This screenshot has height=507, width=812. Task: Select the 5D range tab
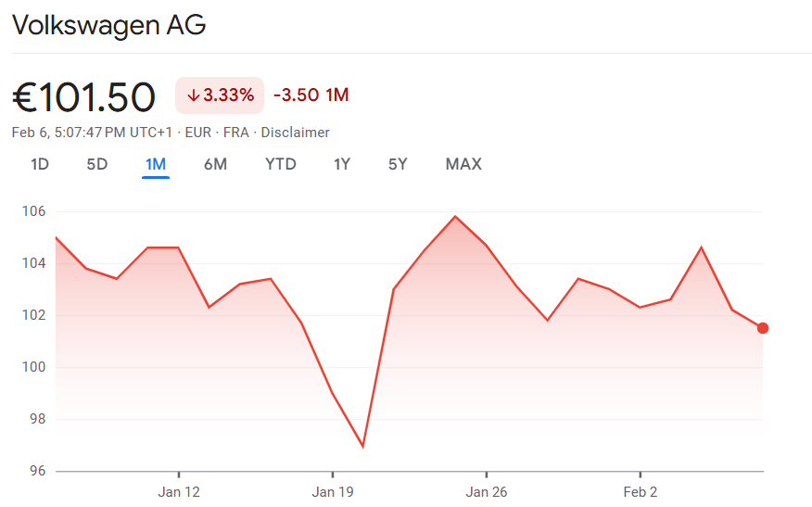pos(97,164)
